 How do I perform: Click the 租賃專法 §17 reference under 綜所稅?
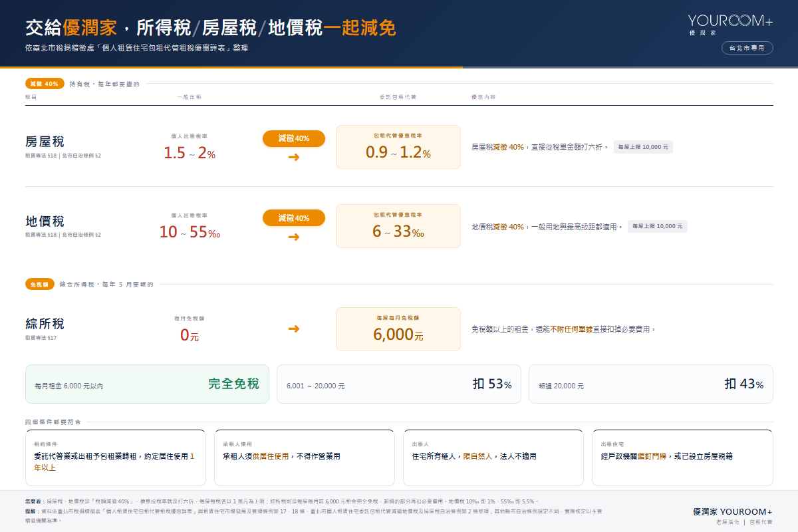coord(41,338)
